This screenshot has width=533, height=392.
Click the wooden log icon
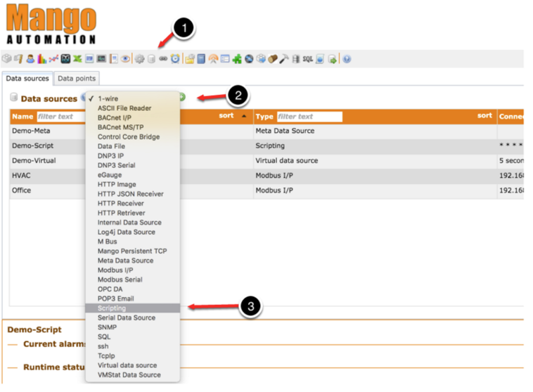[273, 59]
